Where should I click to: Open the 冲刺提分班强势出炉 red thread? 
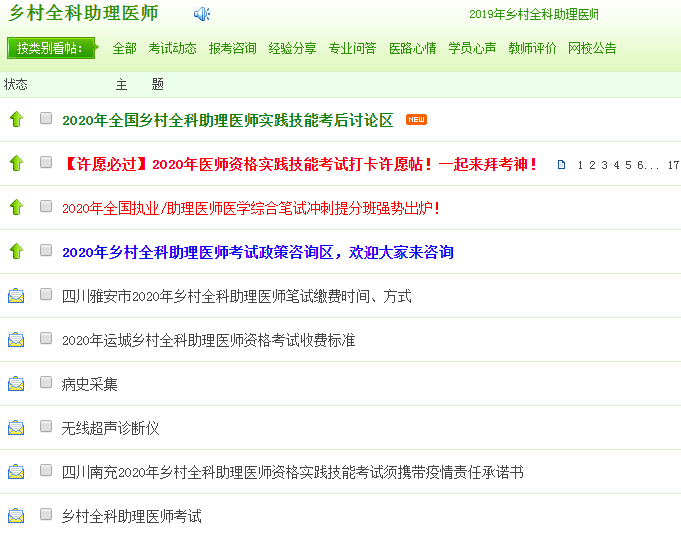point(250,208)
